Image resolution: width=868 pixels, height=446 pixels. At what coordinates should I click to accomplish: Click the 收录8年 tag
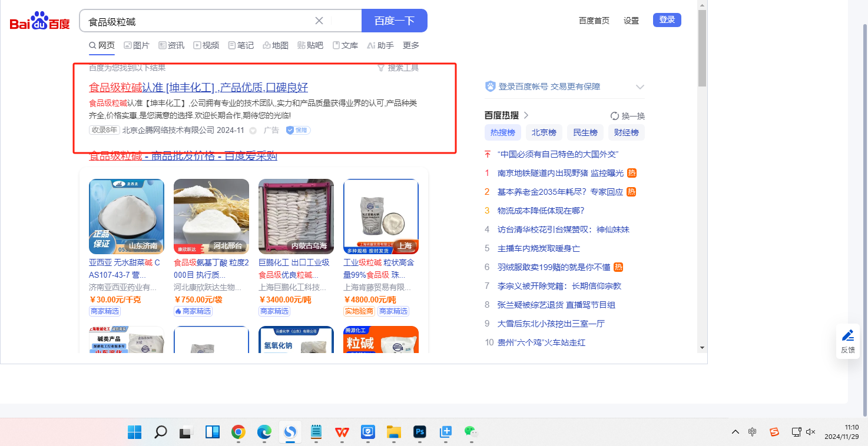pos(104,130)
